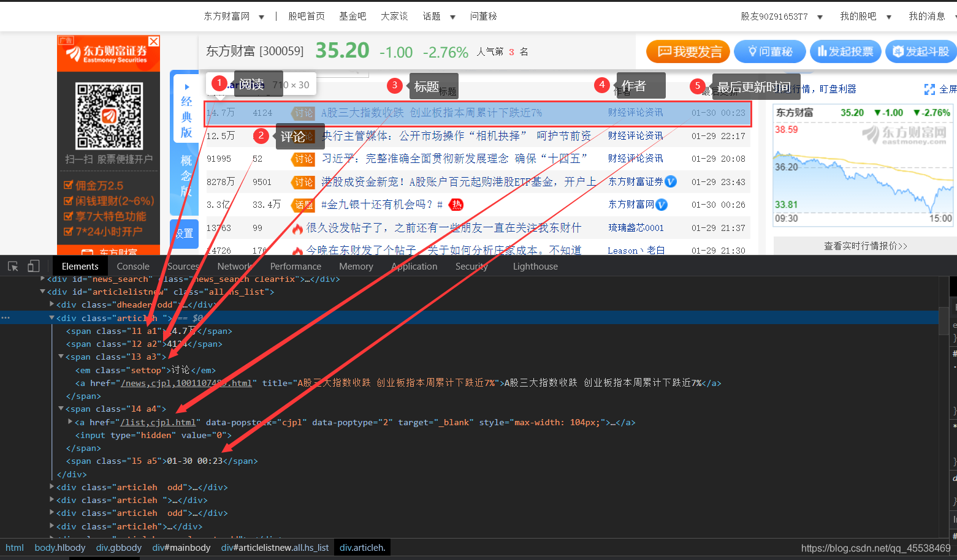Expand the anchor node with href /list,cjpl.html
This screenshot has width=957, height=560.
tap(70, 422)
